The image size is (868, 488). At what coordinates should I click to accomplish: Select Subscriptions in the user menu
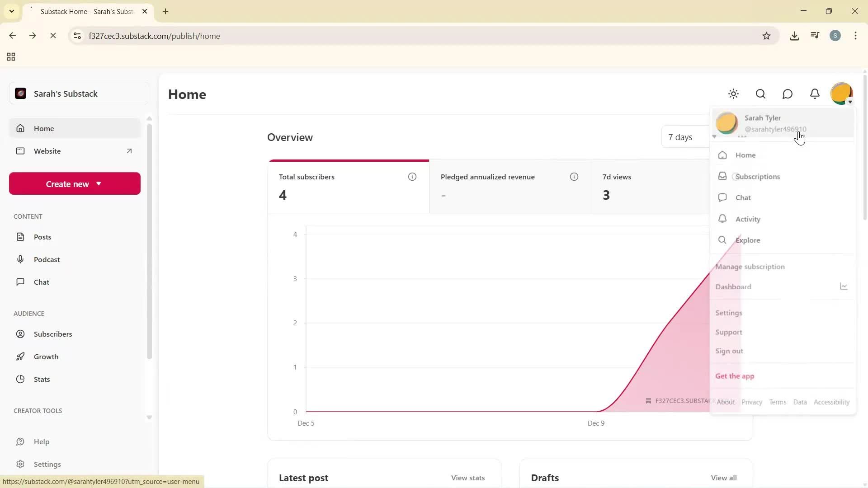tap(757, 177)
